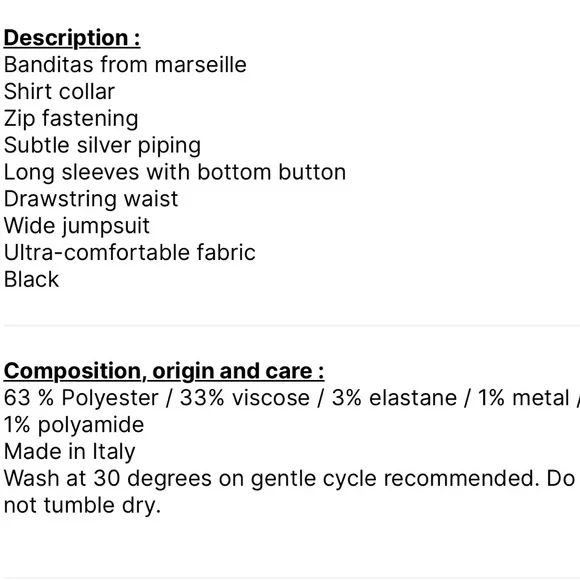Image resolution: width=580 pixels, height=580 pixels.
Task: Click the 1% polyamide line
Action: pyautogui.click(x=74, y=425)
